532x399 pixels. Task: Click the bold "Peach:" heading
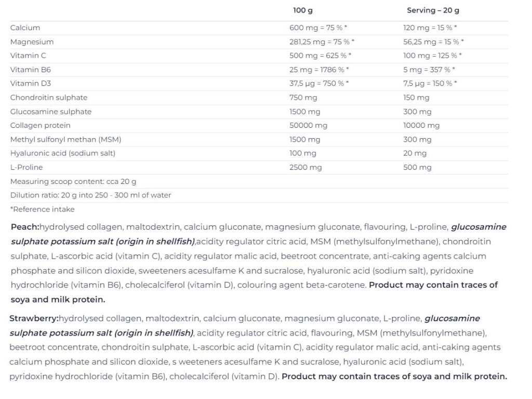pos(24,227)
